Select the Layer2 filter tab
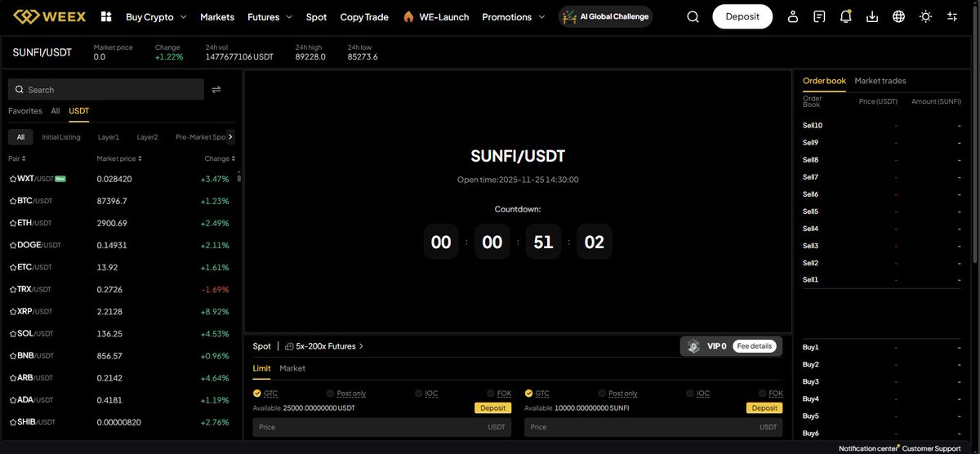The image size is (980, 454). (147, 137)
